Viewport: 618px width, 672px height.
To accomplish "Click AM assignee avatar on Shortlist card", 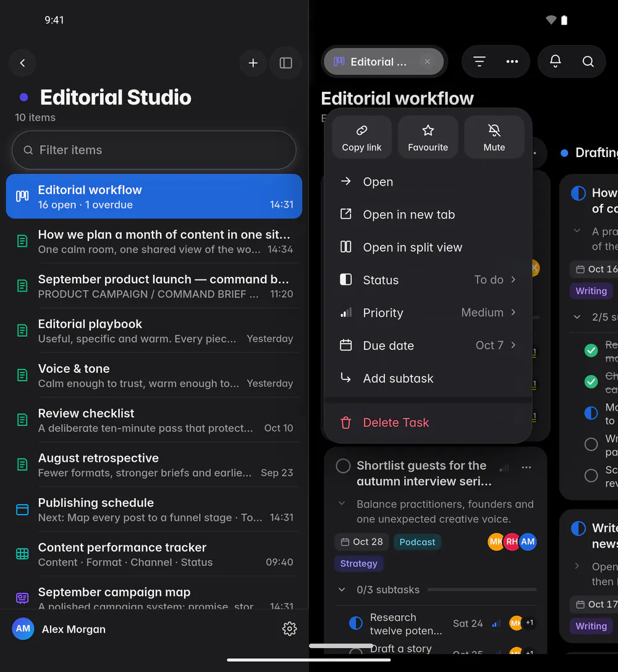I will coord(528,542).
